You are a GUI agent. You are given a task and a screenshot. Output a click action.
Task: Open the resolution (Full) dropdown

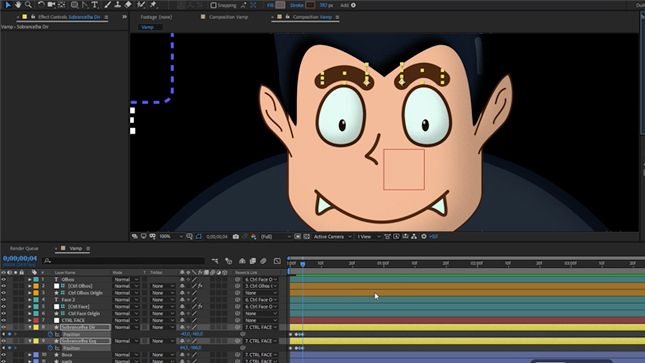click(x=276, y=237)
